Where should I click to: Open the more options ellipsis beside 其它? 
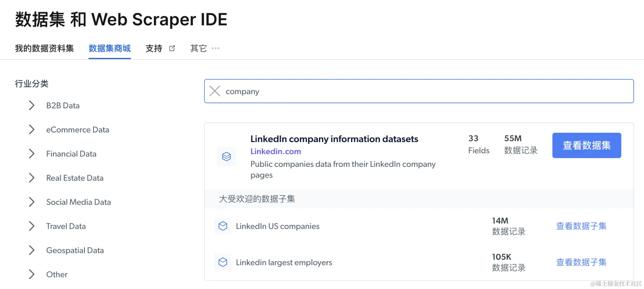(x=215, y=48)
